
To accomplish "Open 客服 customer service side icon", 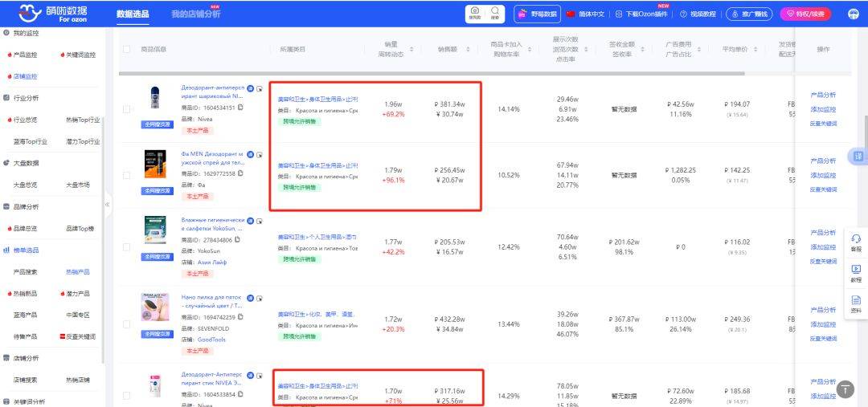I will [x=856, y=242].
